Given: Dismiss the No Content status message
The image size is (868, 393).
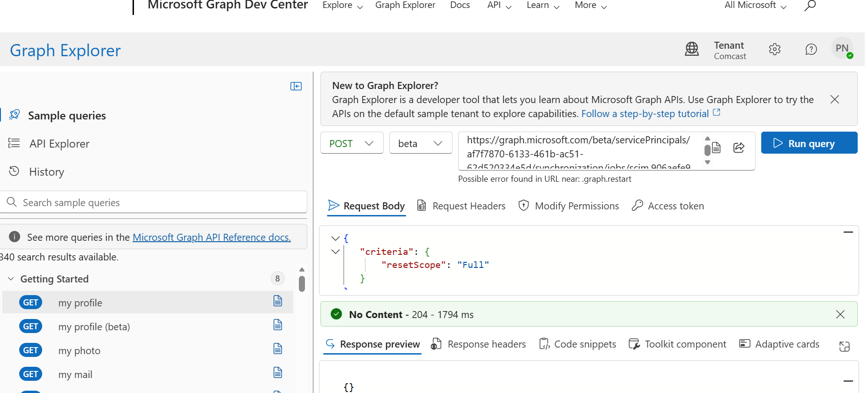Looking at the screenshot, I should point(840,314).
